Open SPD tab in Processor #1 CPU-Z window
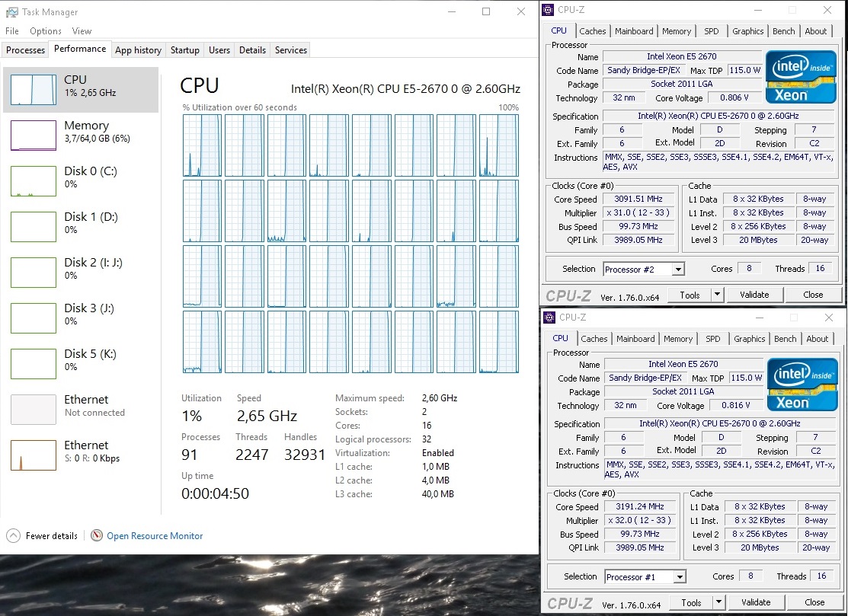The image size is (848, 616). point(713,339)
